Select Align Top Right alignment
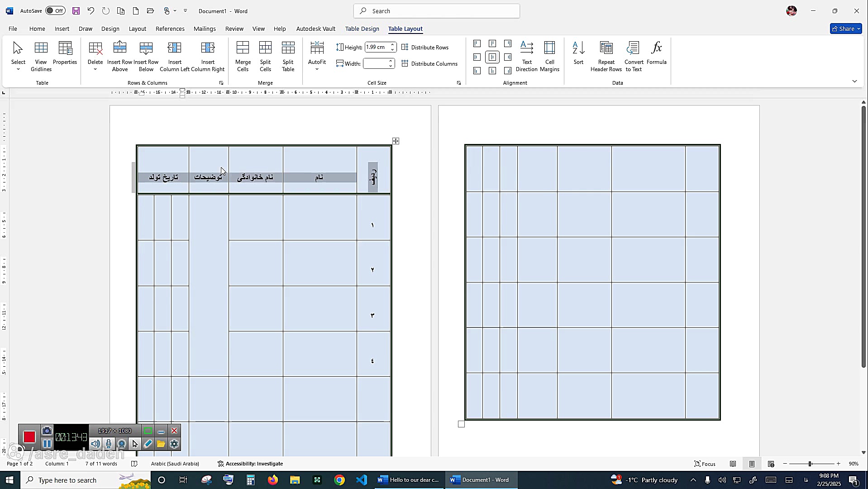 [508, 43]
